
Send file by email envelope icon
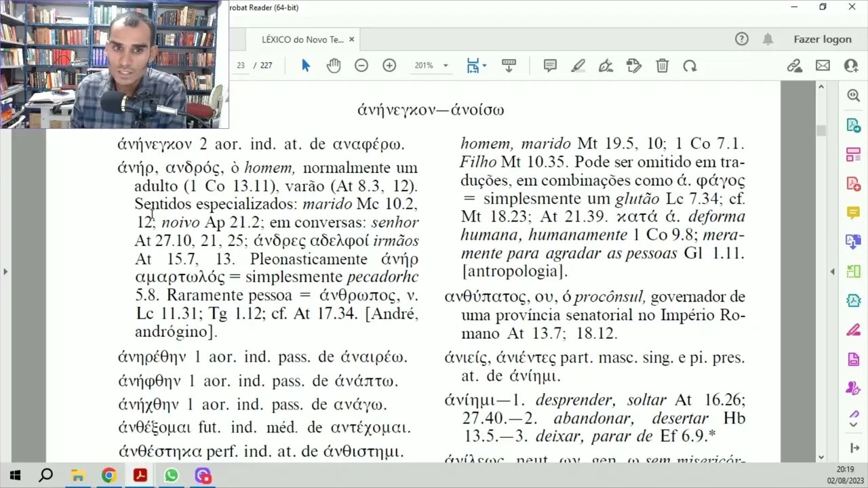823,66
